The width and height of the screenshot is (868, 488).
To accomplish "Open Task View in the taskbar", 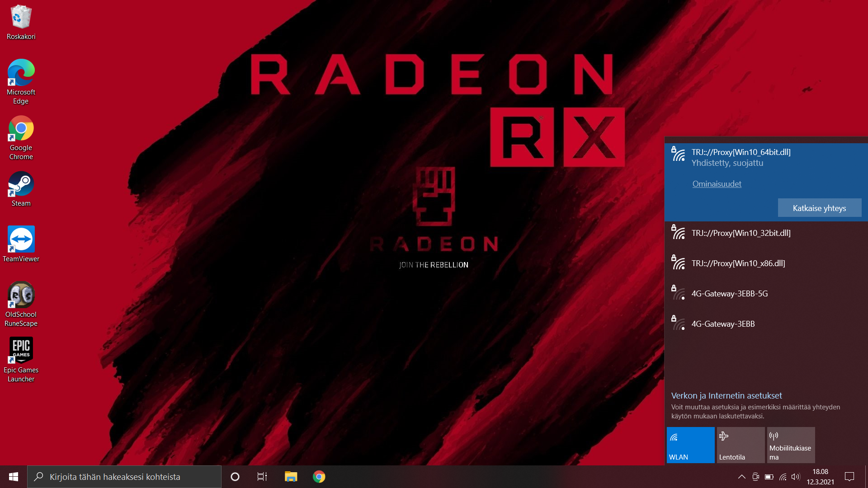I will tap(262, 477).
